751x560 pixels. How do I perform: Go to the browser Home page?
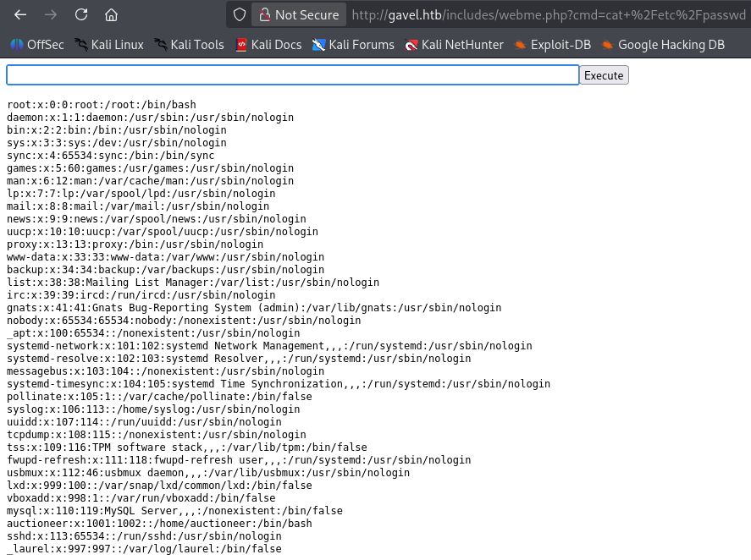pos(111,15)
